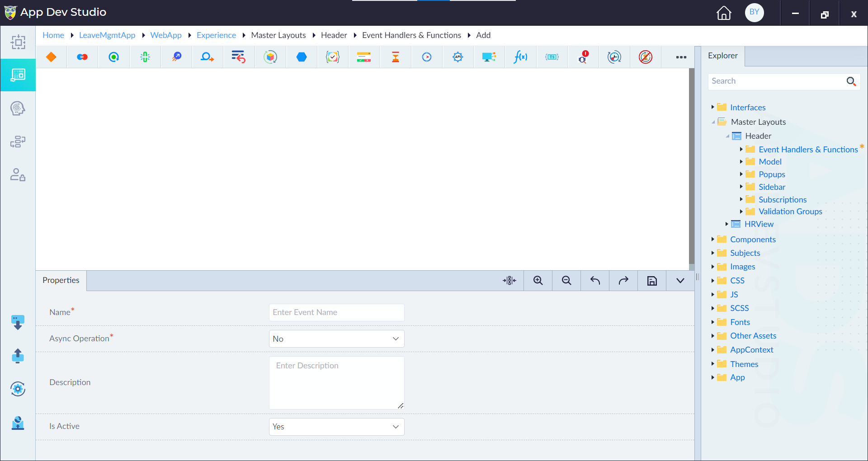Viewport: 868px width, 461px height.
Task: Collapse the Properties panel with chevron
Action: (x=680, y=281)
